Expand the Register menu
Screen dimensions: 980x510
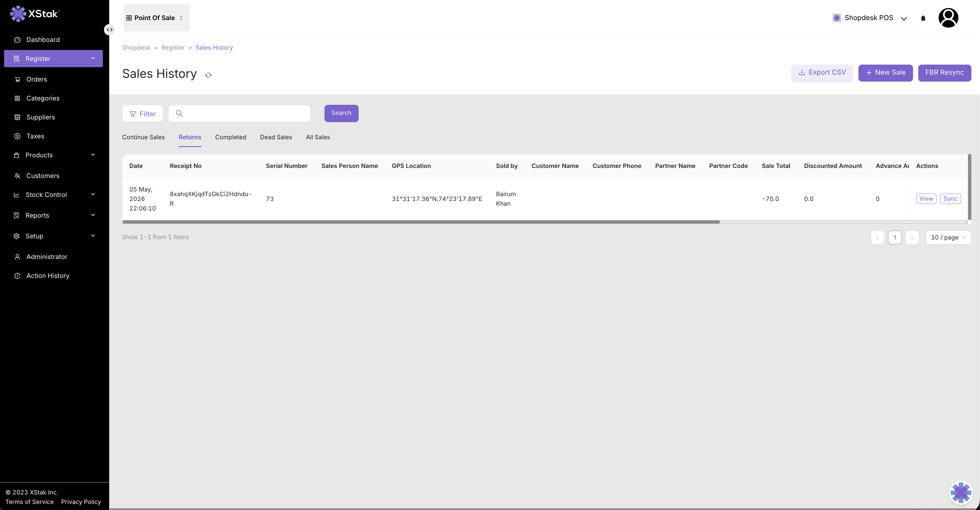click(53, 59)
